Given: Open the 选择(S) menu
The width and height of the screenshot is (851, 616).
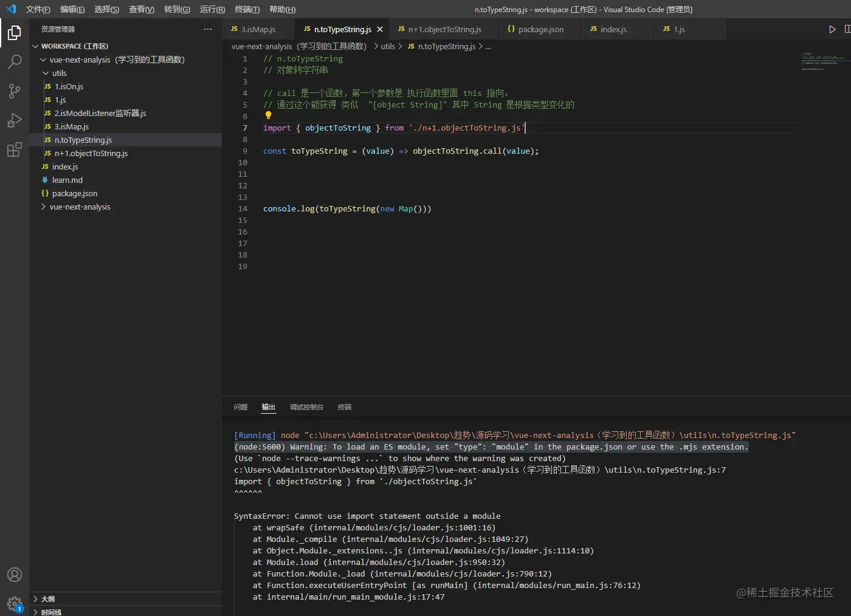Looking at the screenshot, I should [107, 9].
